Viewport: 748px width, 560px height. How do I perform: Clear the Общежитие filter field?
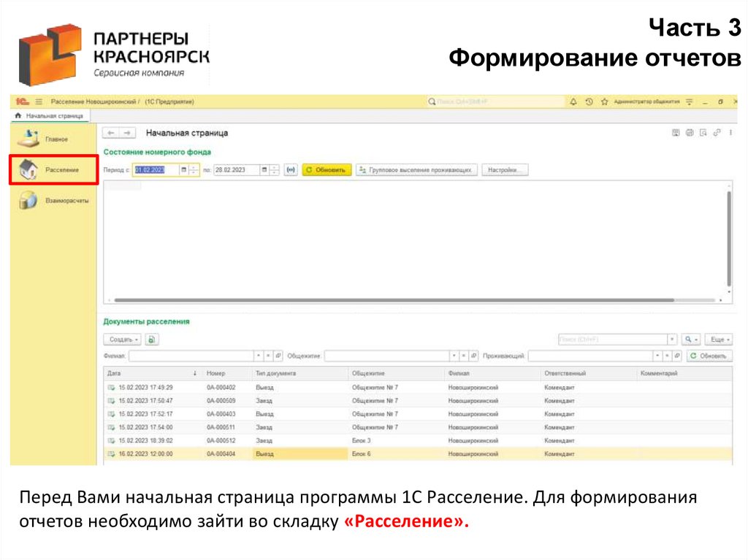(464, 356)
